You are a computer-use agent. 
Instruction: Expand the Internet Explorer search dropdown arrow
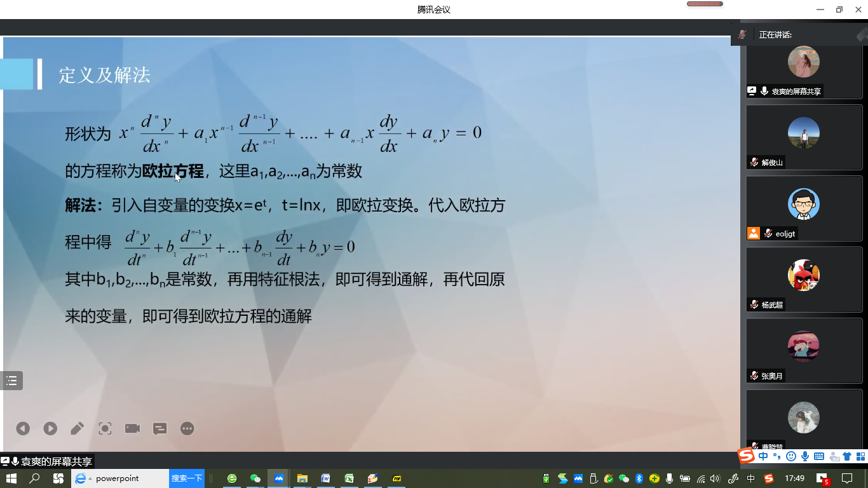pos(90,478)
